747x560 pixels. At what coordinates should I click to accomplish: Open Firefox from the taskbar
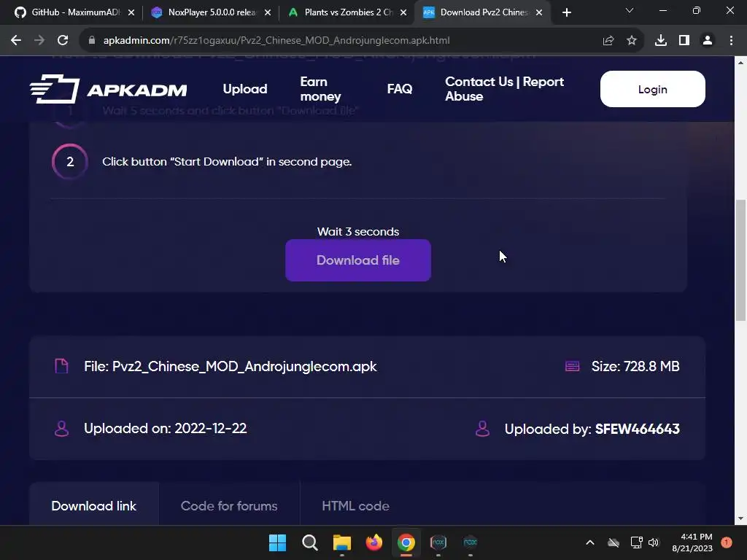point(374,542)
